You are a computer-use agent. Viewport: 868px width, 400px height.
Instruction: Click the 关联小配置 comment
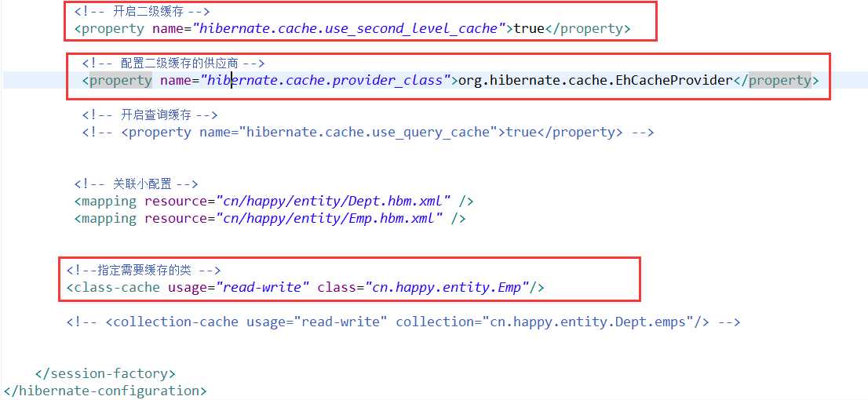pos(136,184)
